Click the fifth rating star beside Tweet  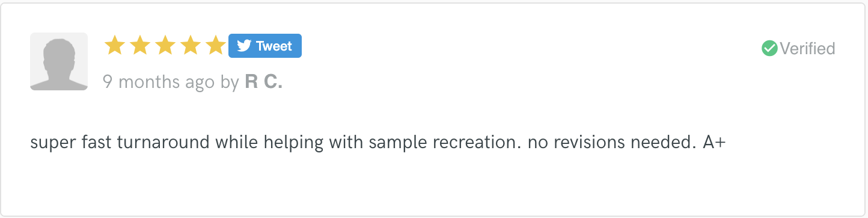tap(215, 45)
